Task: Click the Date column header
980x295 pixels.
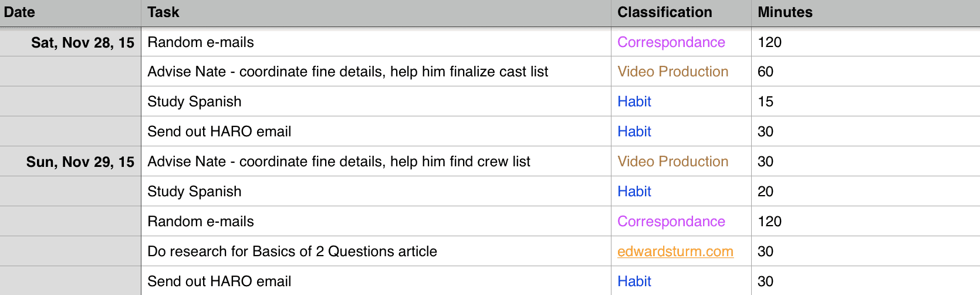Action: pyautogui.click(x=70, y=12)
